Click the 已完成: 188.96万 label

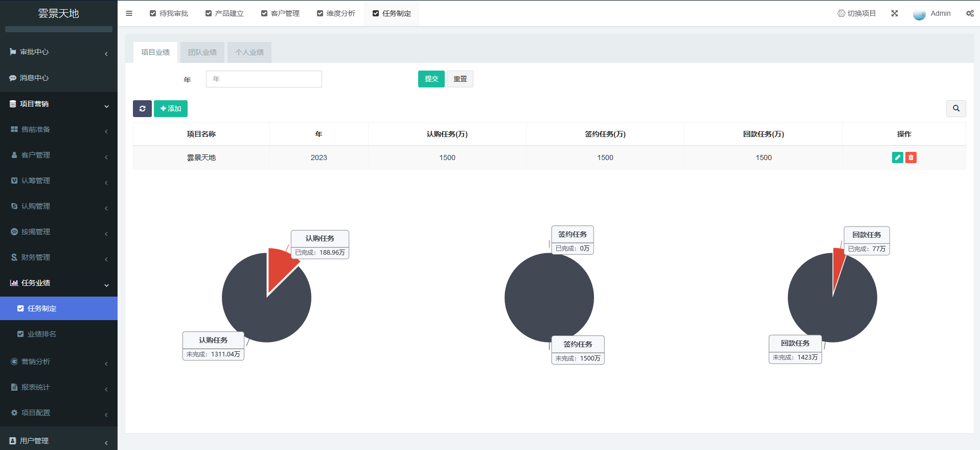click(x=320, y=253)
